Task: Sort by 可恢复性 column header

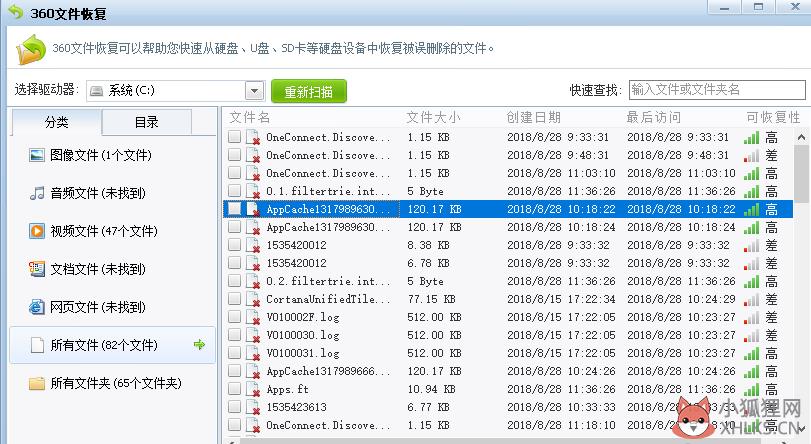Action: coord(773,117)
